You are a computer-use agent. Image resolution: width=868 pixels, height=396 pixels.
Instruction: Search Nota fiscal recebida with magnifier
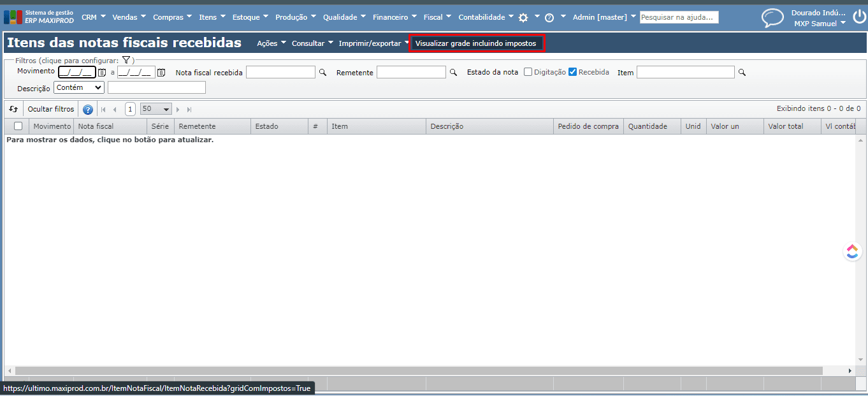point(322,73)
